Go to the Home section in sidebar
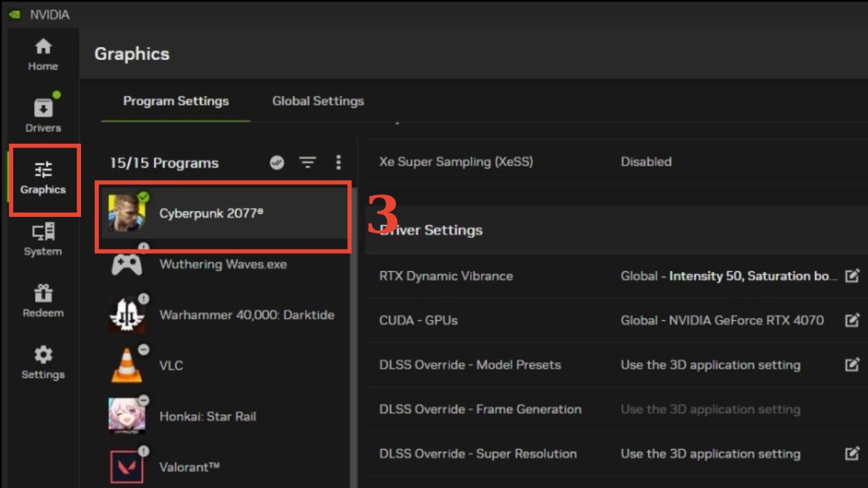This screenshot has width=868, height=488. coord(43,55)
